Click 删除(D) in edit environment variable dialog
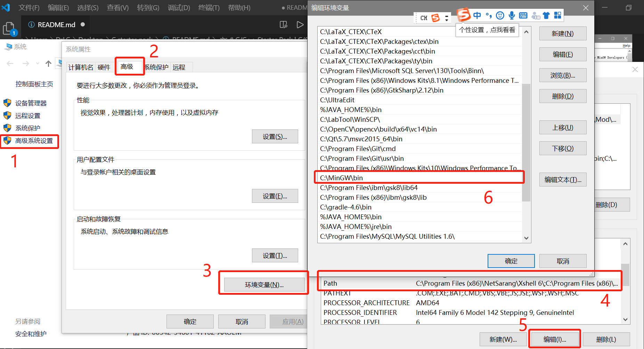 click(563, 96)
